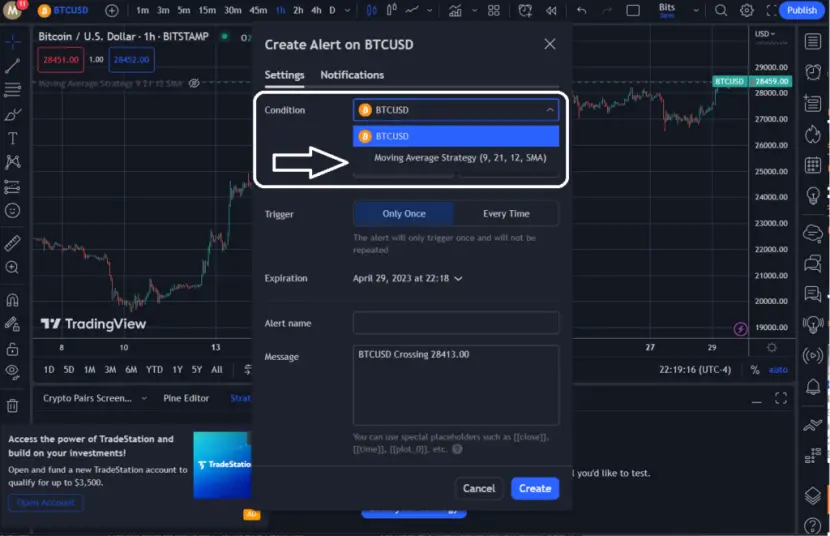Switch to the 15m timeframe
The image size is (830, 536).
pos(207,10)
